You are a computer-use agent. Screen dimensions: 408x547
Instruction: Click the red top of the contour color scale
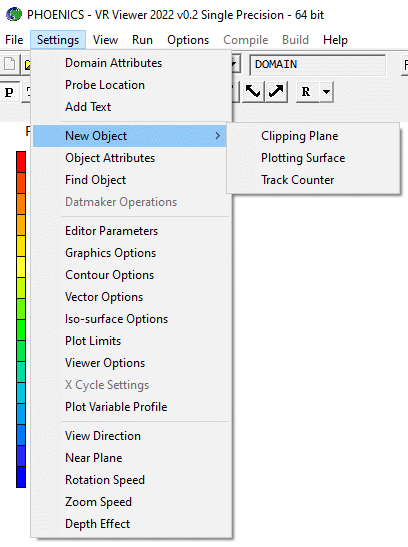tap(21, 162)
